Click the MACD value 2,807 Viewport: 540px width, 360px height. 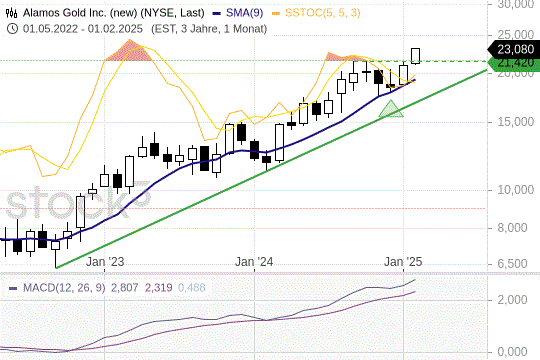[124, 288]
